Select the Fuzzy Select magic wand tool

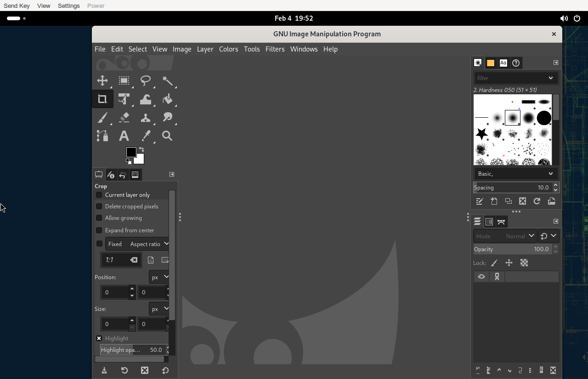click(x=167, y=80)
